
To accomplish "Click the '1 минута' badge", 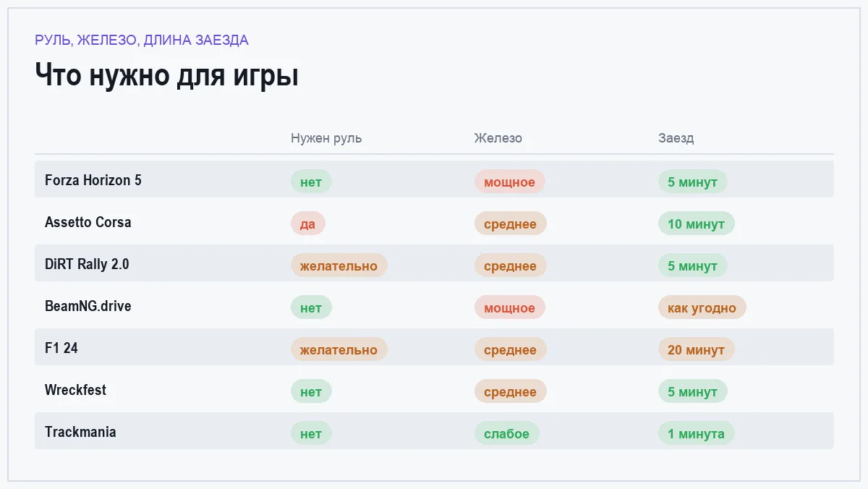I will [697, 433].
